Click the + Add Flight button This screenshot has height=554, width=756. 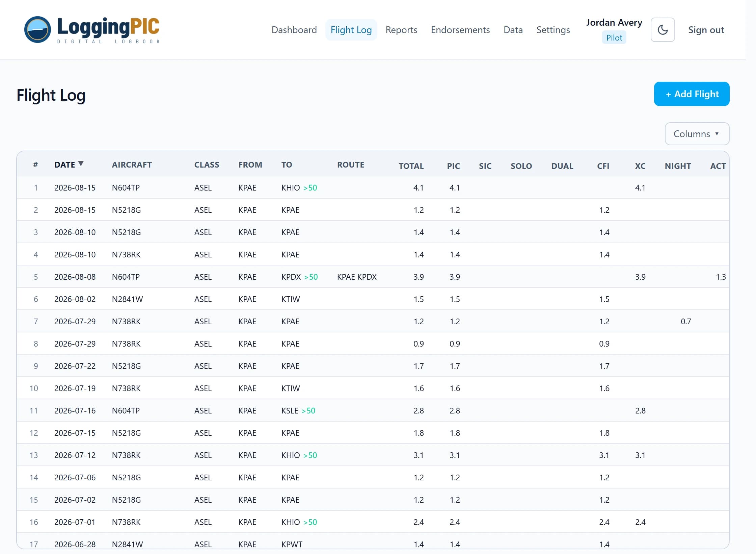[x=692, y=94]
